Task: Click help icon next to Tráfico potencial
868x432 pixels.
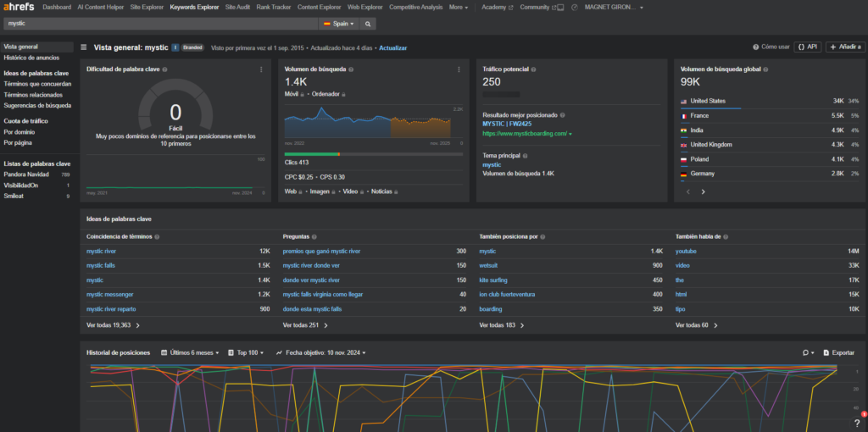Action: (533, 69)
